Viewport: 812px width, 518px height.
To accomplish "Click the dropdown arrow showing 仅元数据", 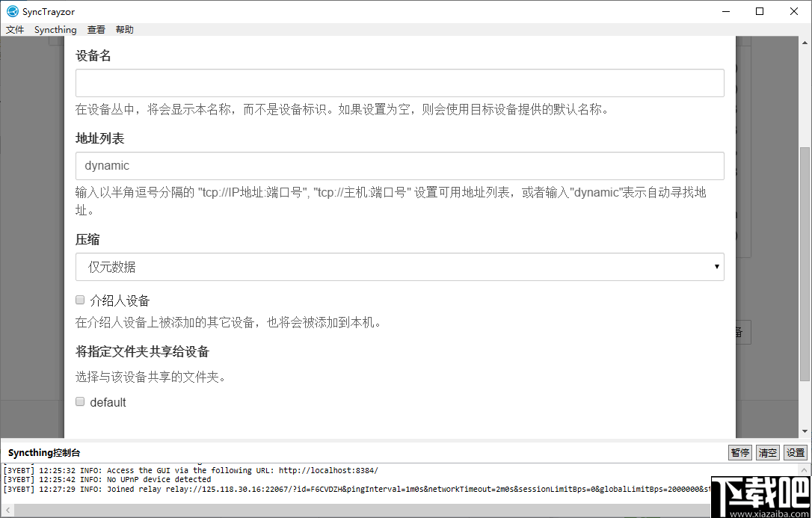I will pos(716,267).
